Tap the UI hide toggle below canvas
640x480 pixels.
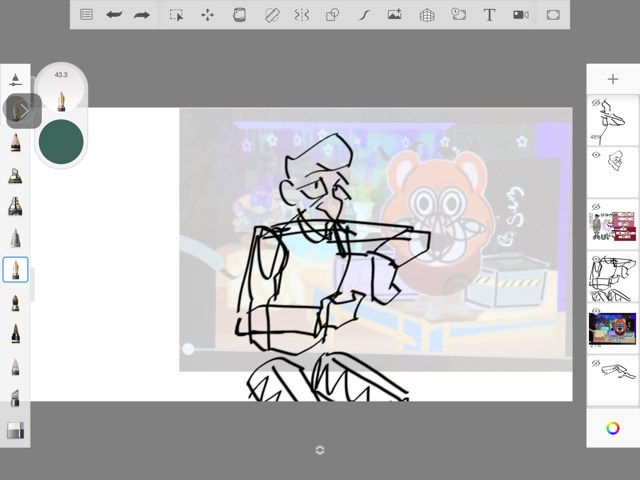(320, 450)
